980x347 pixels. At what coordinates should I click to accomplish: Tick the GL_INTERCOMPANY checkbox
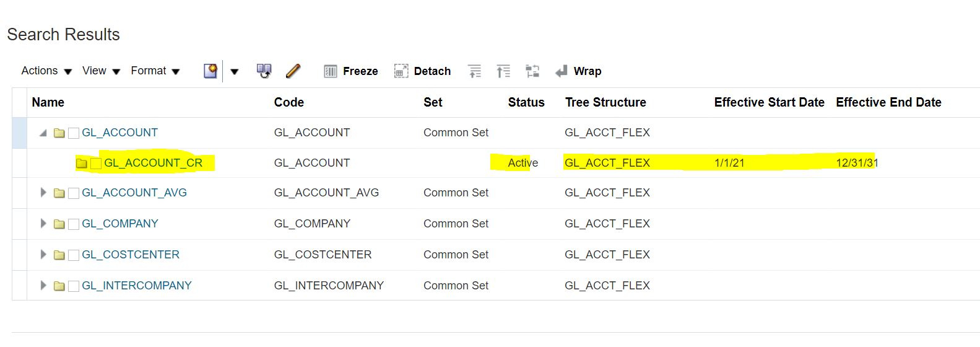[74, 286]
